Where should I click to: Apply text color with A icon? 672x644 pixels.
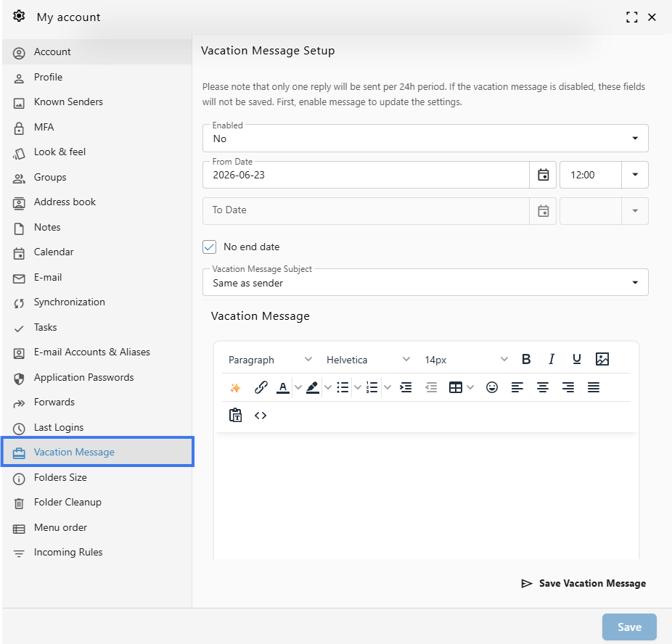283,387
